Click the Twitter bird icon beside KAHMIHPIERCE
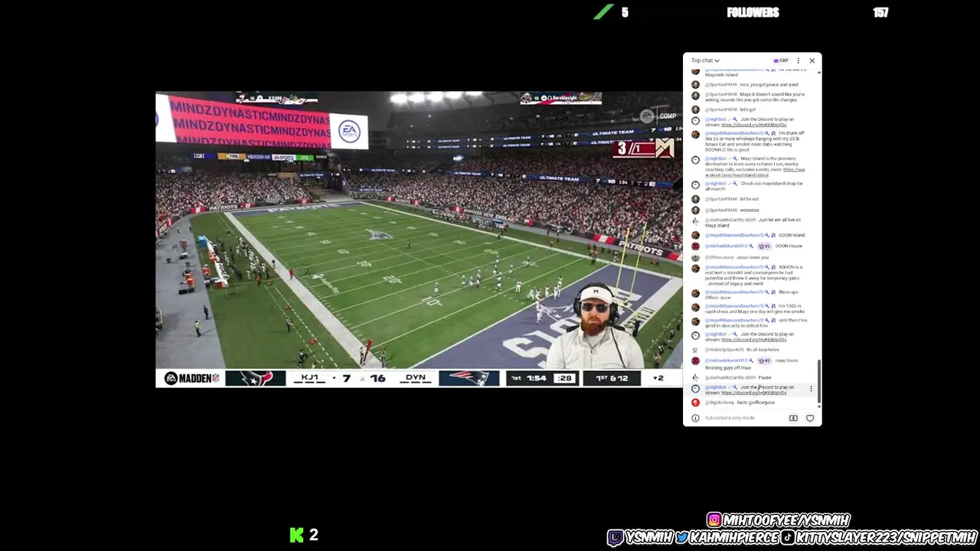980x551 pixels. click(x=681, y=537)
